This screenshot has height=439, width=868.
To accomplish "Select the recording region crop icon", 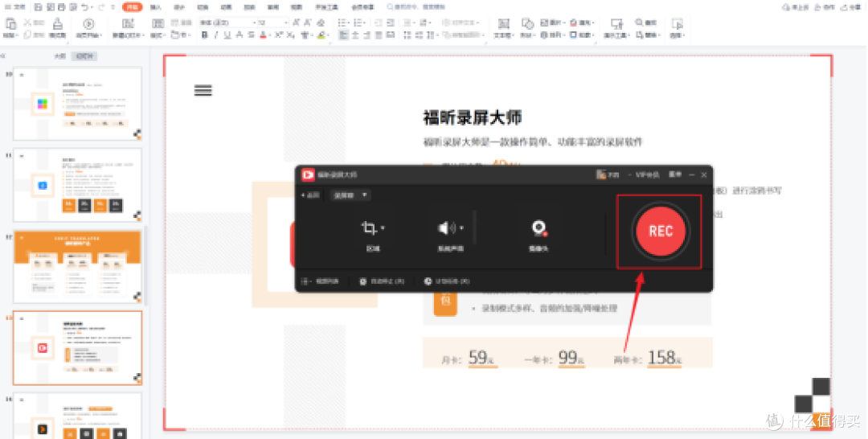I will tap(369, 228).
